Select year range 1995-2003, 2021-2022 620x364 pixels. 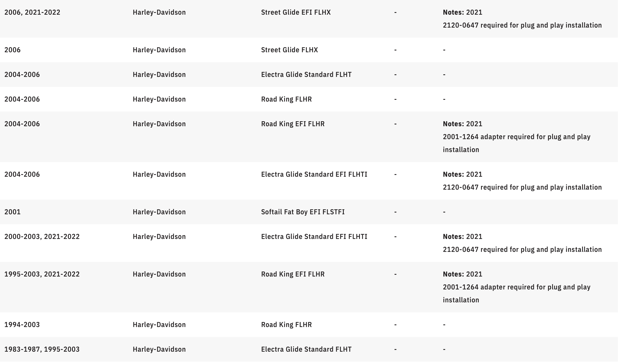pos(42,274)
